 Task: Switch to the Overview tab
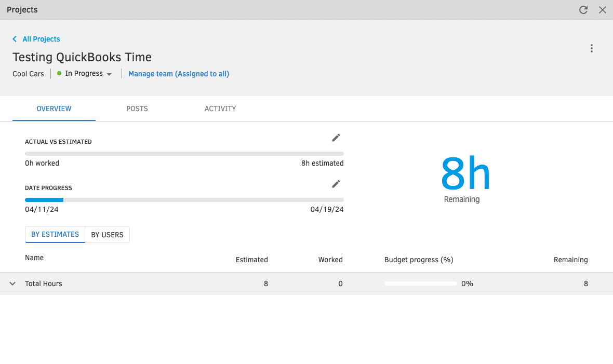54,109
